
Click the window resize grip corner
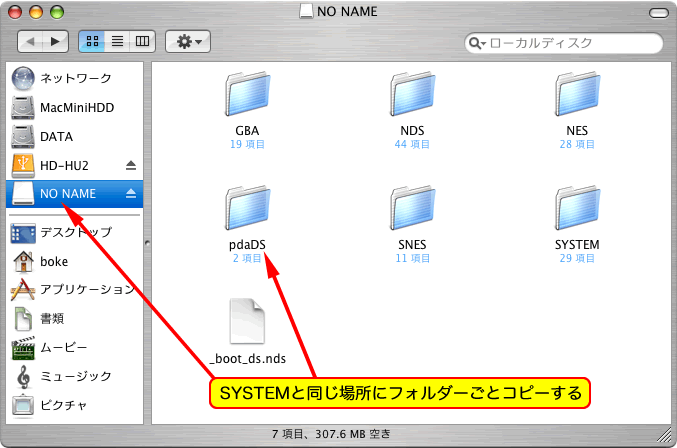[x=664, y=435]
